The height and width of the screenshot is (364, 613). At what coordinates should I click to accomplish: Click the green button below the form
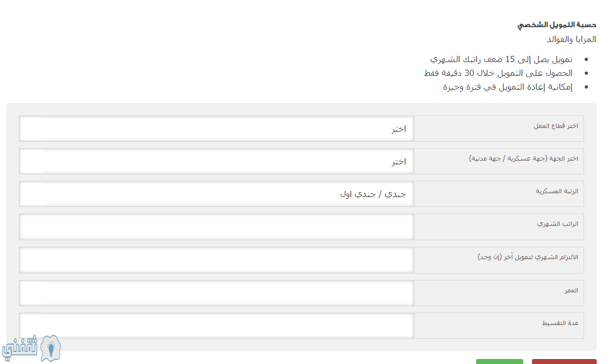point(499,361)
